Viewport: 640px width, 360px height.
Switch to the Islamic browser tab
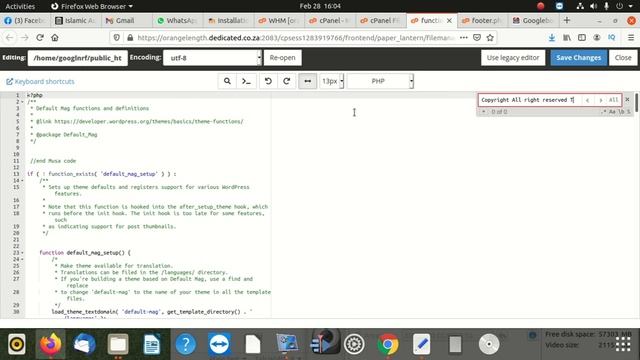[x=76, y=20]
